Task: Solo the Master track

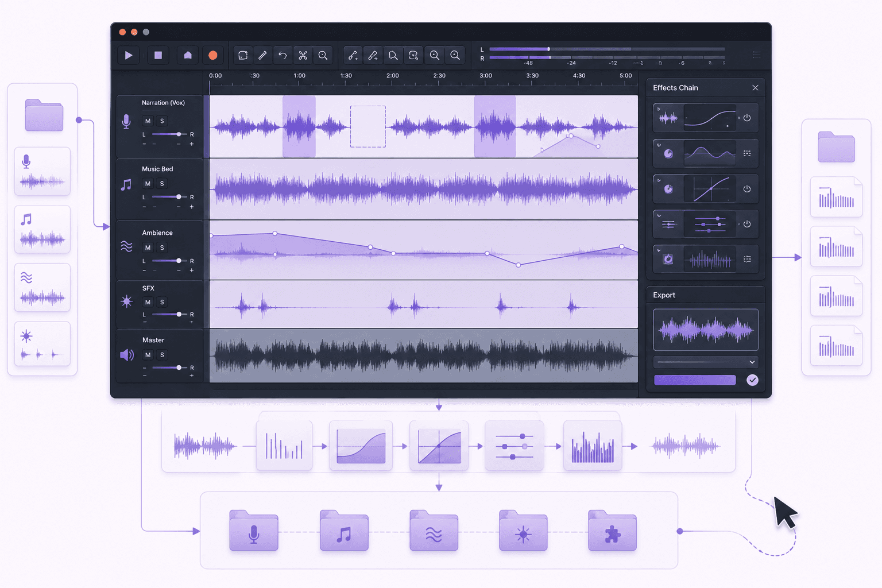Action: pyautogui.click(x=162, y=355)
